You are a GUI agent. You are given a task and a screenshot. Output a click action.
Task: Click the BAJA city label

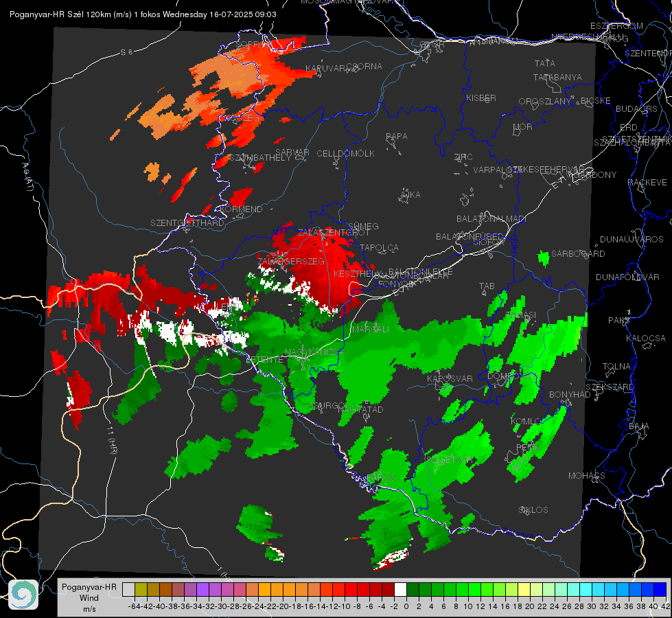639,426
